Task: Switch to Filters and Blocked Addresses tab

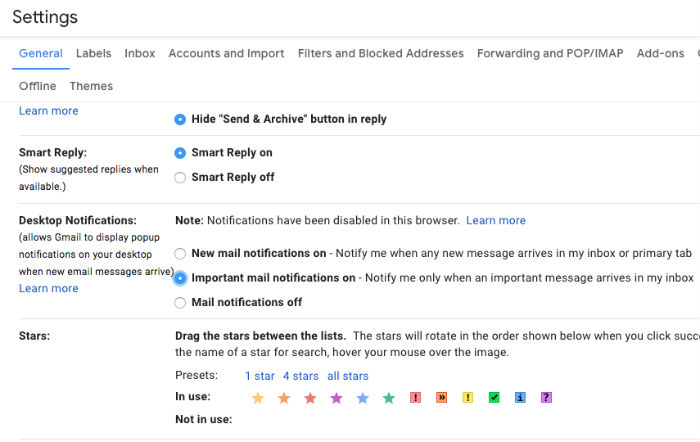Action: (x=380, y=54)
